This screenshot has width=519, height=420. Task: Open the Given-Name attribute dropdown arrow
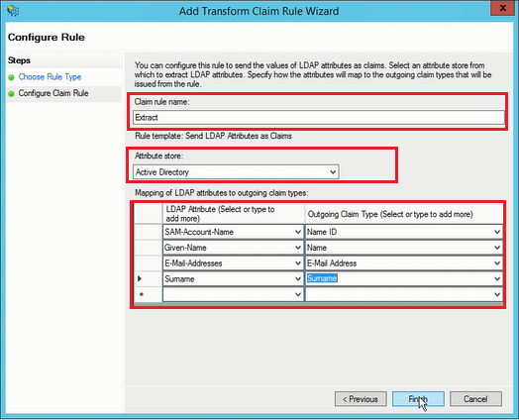coord(298,248)
